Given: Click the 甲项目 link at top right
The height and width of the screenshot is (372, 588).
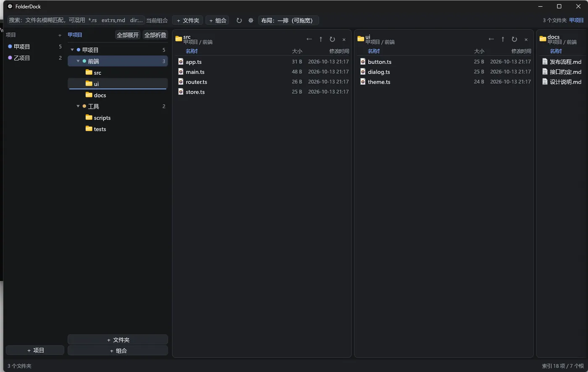Looking at the screenshot, I should coord(576,20).
